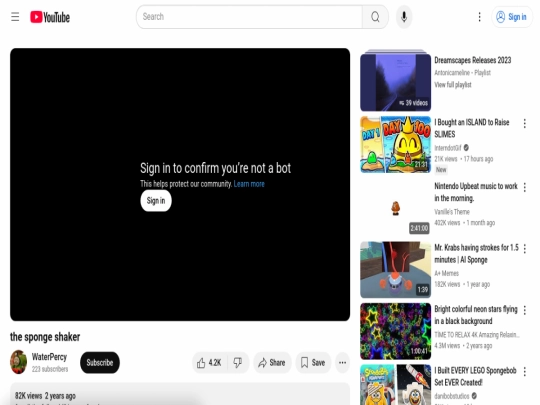Subscribe to WaterPercy channel
Image resolution: width=540 pixels, height=405 pixels.
(100, 362)
